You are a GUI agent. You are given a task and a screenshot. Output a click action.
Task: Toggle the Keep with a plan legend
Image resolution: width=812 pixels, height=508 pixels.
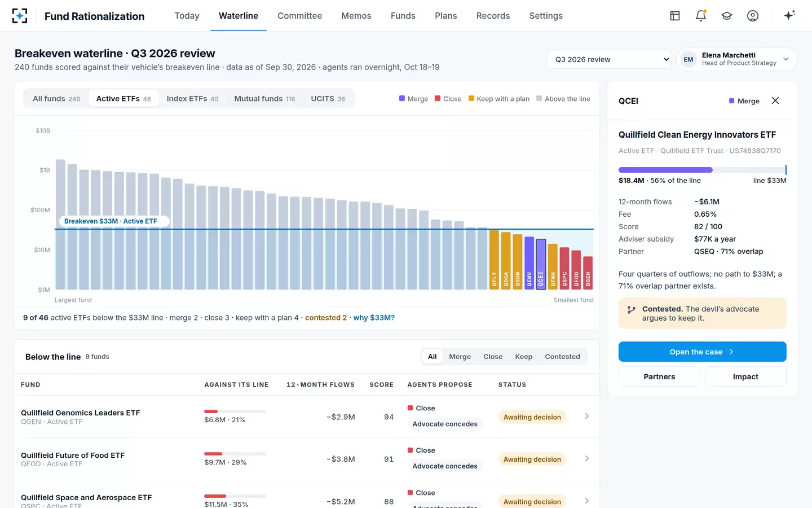(499, 99)
